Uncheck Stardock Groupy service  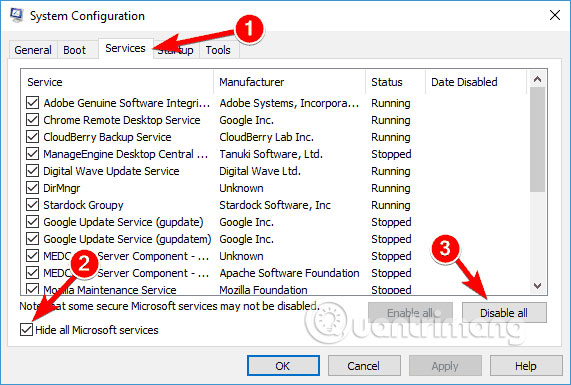[x=32, y=205]
